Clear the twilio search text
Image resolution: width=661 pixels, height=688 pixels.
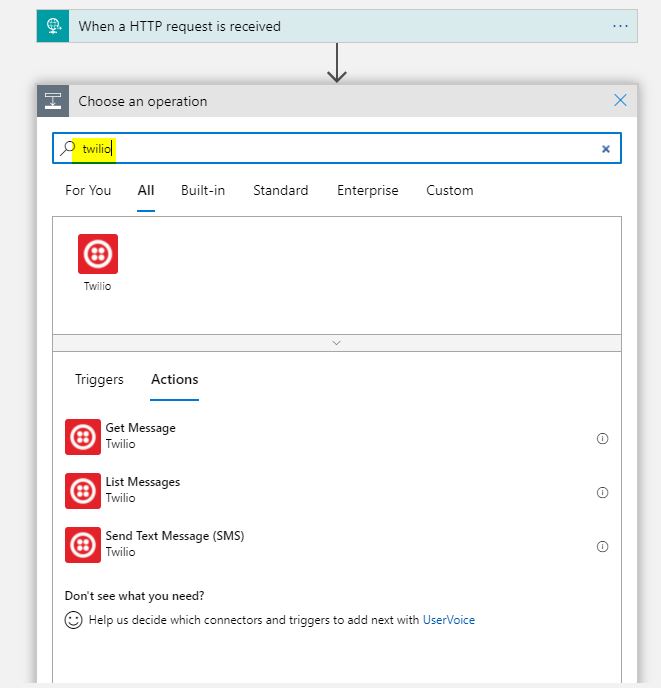point(606,149)
